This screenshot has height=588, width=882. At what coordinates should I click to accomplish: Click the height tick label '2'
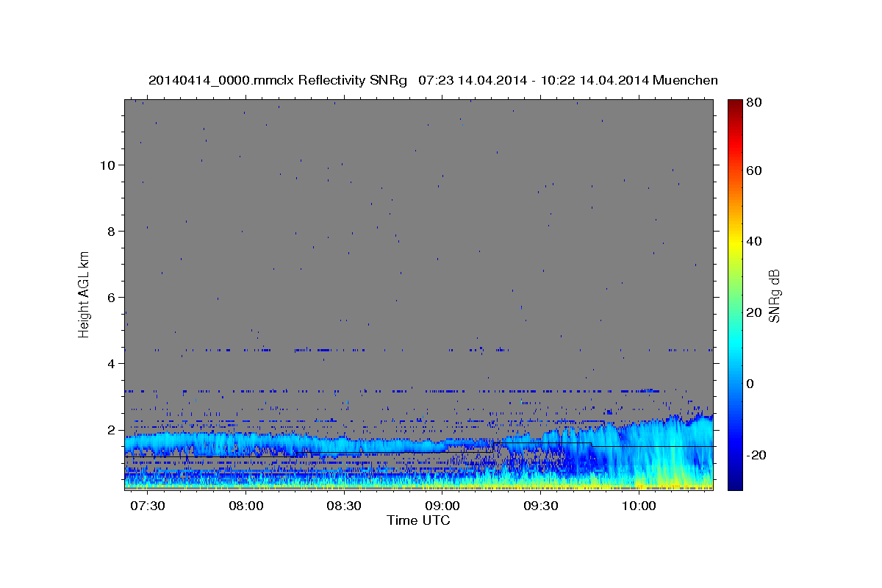112,429
